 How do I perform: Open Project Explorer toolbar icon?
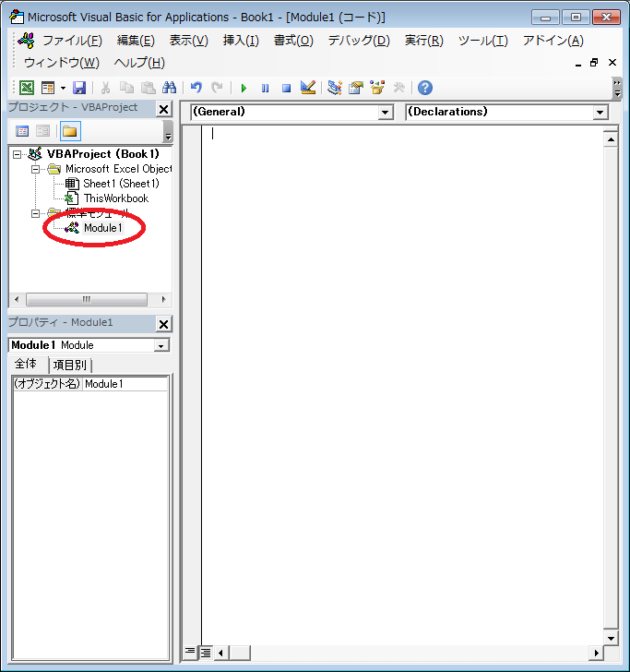[x=335, y=88]
